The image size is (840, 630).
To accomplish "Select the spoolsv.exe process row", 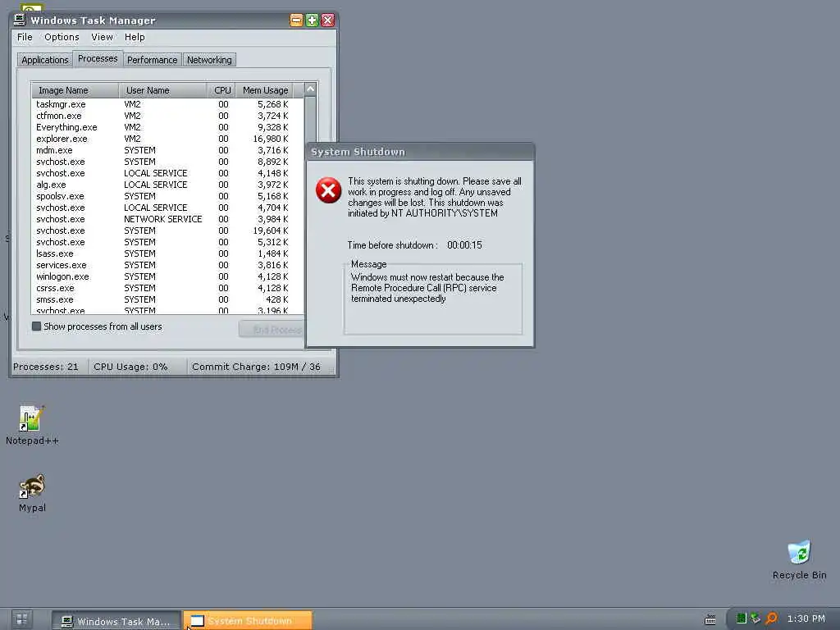I will (x=167, y=196).
